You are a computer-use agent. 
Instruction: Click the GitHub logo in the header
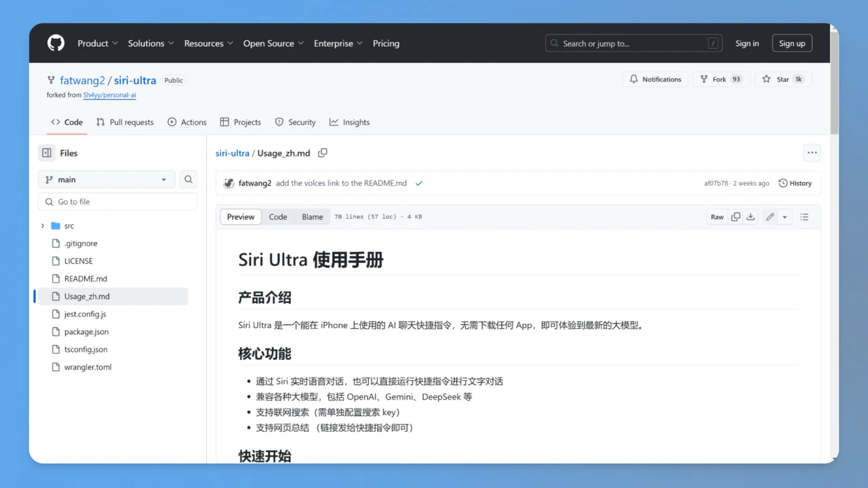pyautogui.click(x=56, y=43)
